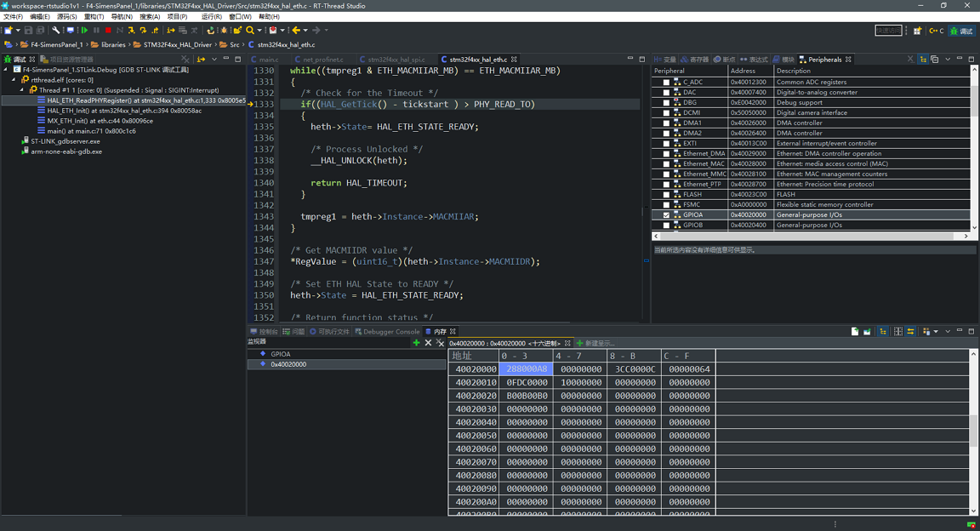Switch to the net_profinet.c editor tab
Viewport: 980px width, 531px height.
319,60
